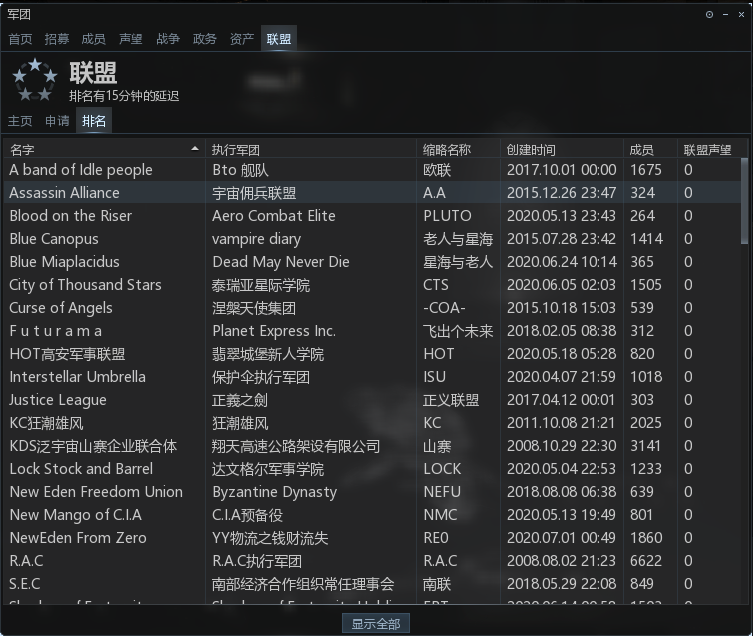Select KC狂潮雄风 alliance name
The image size is (753, 636).
[x=46, y=423]
